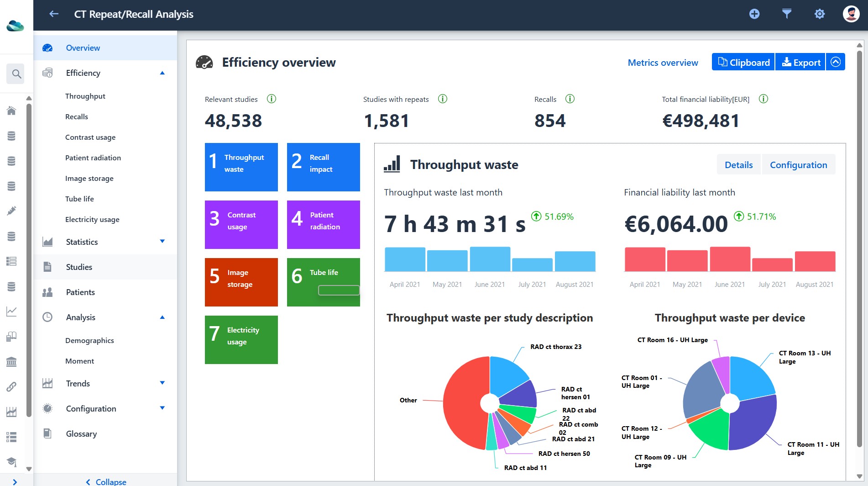Screen dimensions: 868x486
Task: Open the Metrics overview link
Action: 663,63
